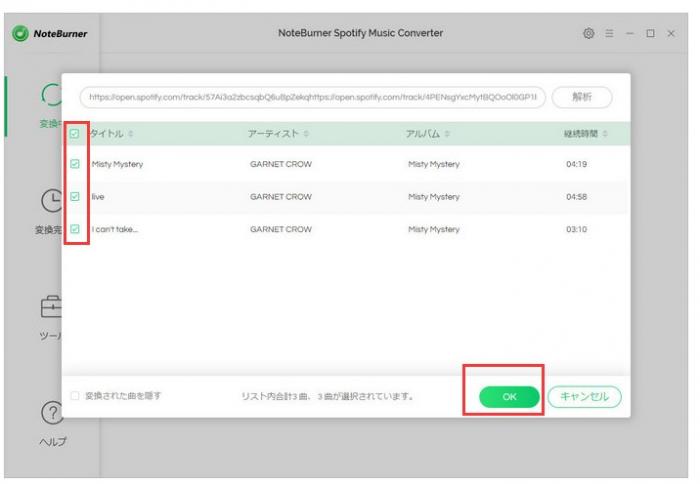Click the green OK button
This screenshot has width=700, height=484.
click(509, 396)
